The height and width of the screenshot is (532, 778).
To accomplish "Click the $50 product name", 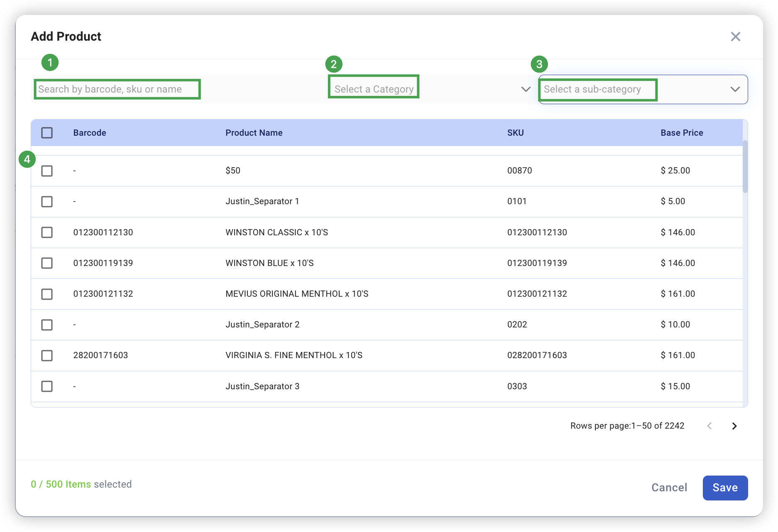I will click(x=233, y=171).
